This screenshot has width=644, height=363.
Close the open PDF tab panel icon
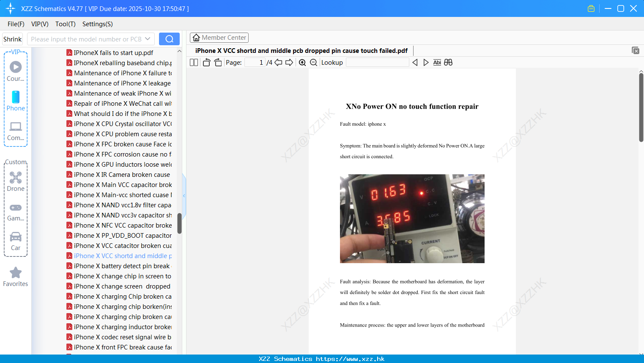point(635,50)
